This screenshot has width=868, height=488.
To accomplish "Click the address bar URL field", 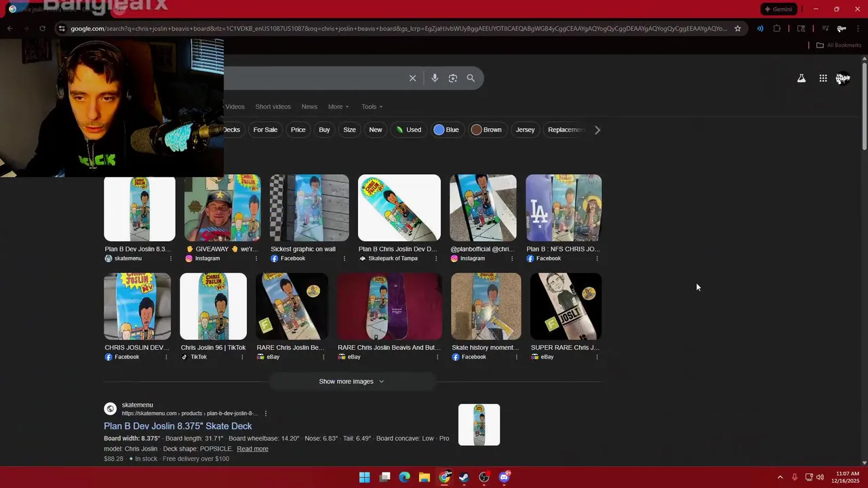I will coord(399,28).
